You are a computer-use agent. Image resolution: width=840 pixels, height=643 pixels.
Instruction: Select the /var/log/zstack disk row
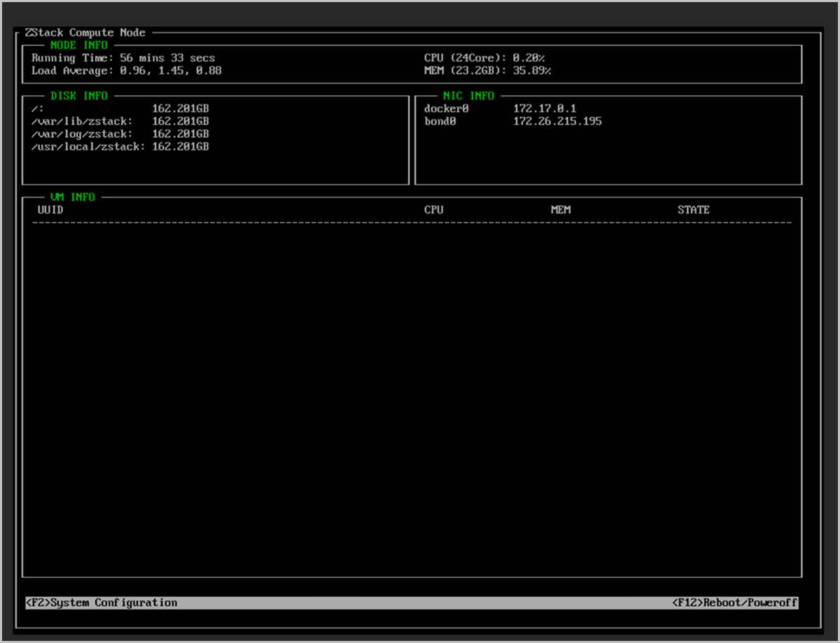[120, 134]
